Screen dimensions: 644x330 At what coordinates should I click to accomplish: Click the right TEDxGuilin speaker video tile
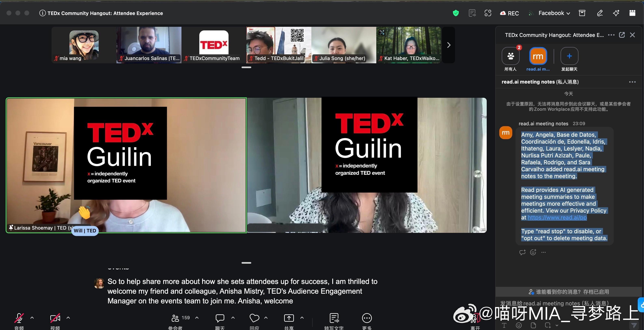click(367, 165)
